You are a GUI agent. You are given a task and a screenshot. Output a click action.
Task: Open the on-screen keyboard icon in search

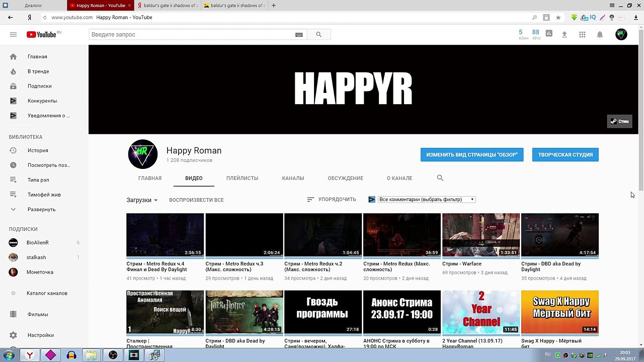[299, 35]
